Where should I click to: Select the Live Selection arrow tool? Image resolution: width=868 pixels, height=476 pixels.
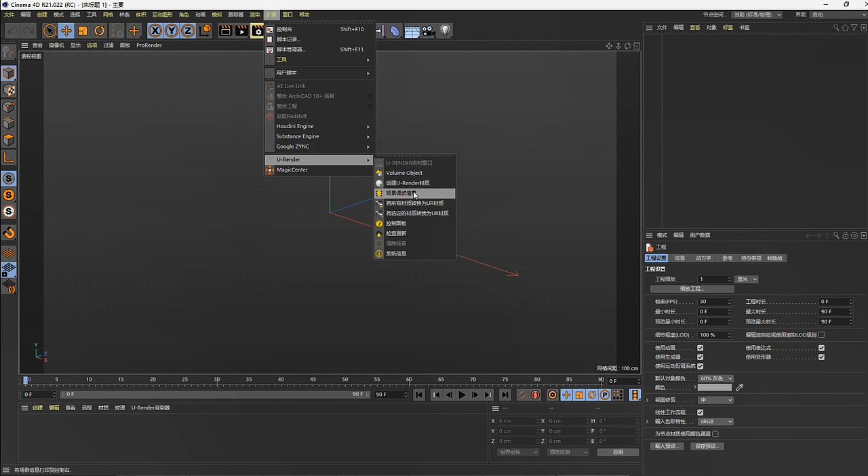click(x=50, y=31)
